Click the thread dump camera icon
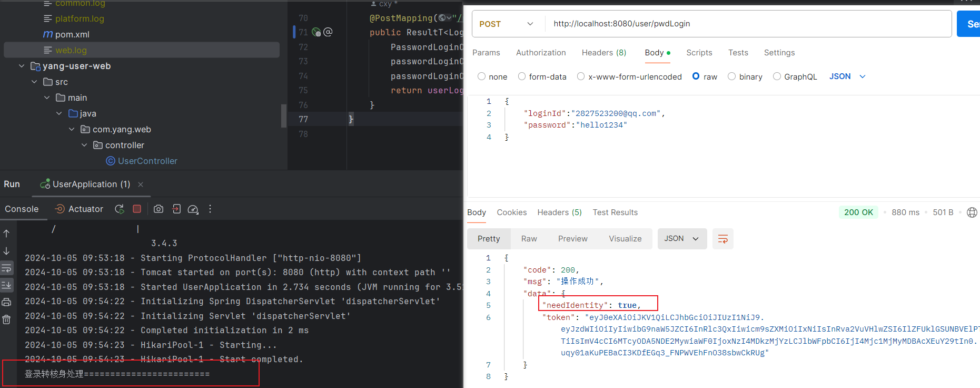This screenshot has width=980, height=388. pyautogui.click(x=158, y=209)
